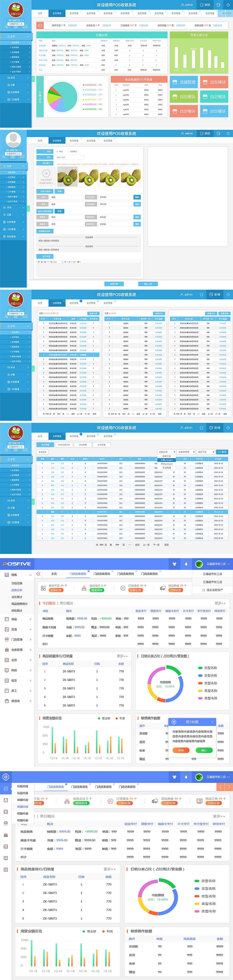Click the 员工 staff sidebar icon
Image resolution: width=233 pixels, height=980 pixels.
(7, 691)
